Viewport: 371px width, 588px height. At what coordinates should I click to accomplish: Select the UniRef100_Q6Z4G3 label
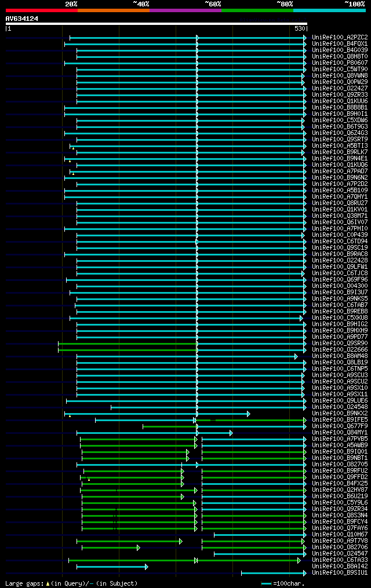click(x=340, y=133)
